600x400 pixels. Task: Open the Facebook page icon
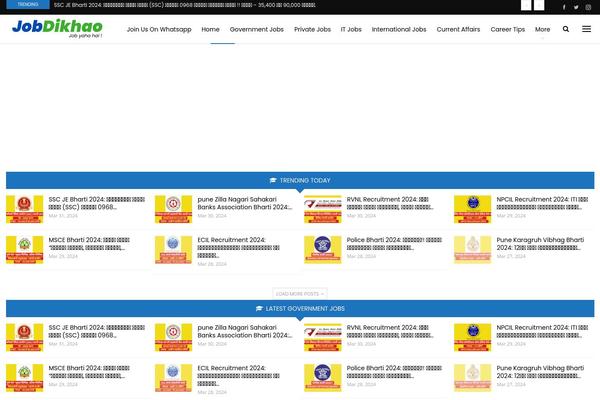[564, 7]
